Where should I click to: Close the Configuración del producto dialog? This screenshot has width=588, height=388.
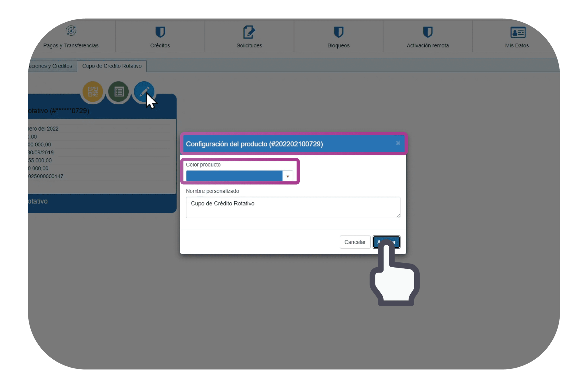coord(398,143)
